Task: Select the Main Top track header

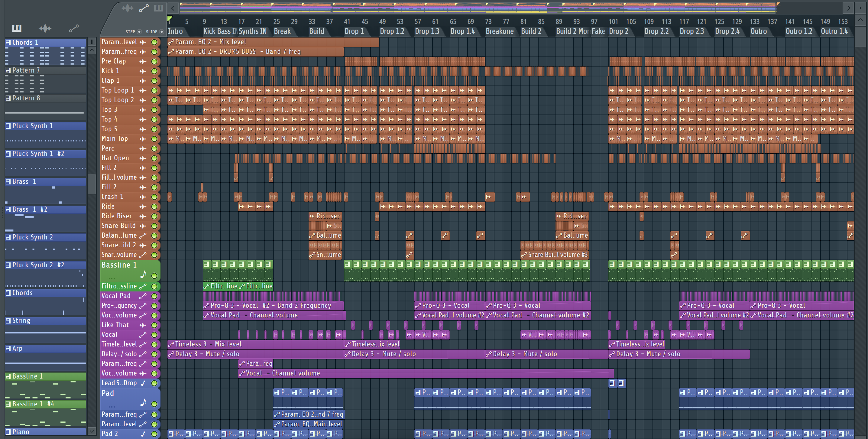Action: pyautogui.click(x=130, y=139)
